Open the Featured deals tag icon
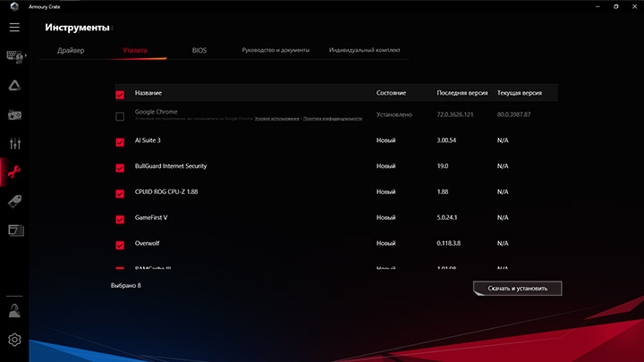The image size is (644, 362). [x=15, y=201]
